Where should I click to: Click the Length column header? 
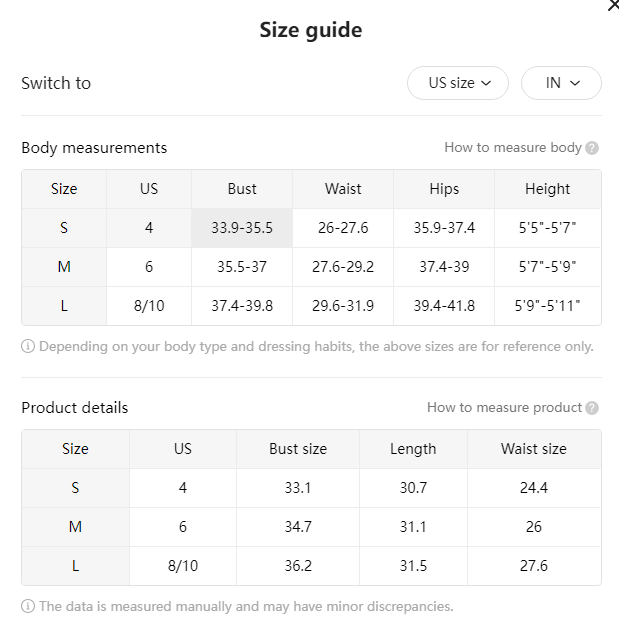(x=413, y=449)
